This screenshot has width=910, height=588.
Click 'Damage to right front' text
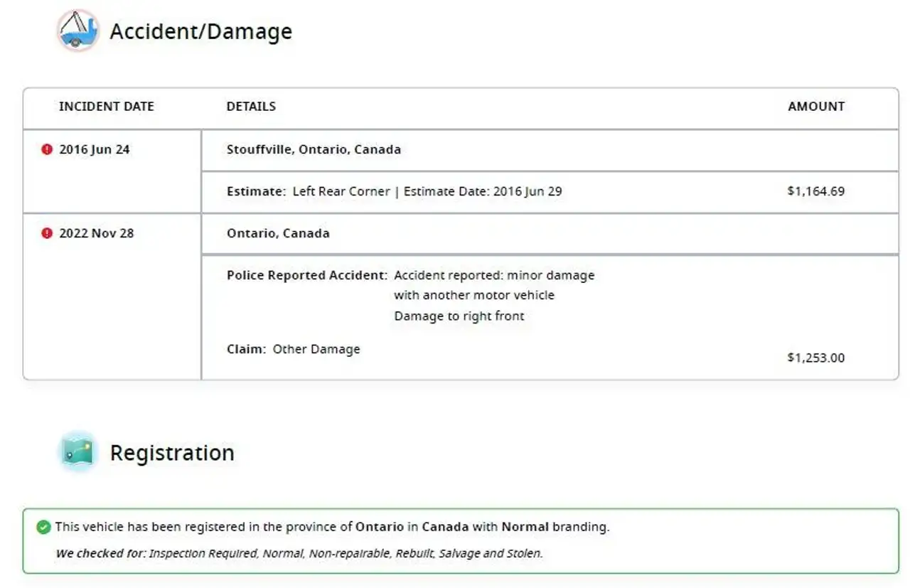coord(459,316)
